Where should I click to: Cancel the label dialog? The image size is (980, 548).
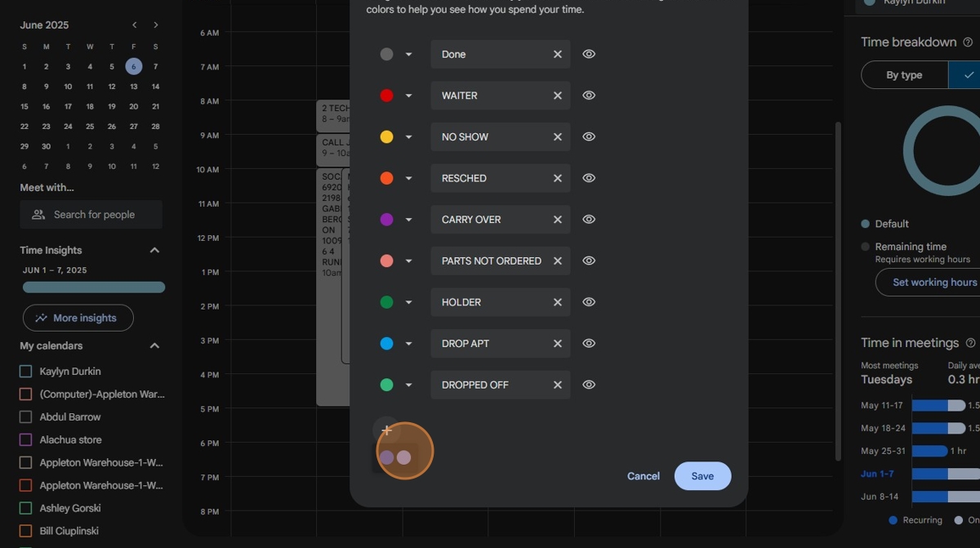click(644, 476)
